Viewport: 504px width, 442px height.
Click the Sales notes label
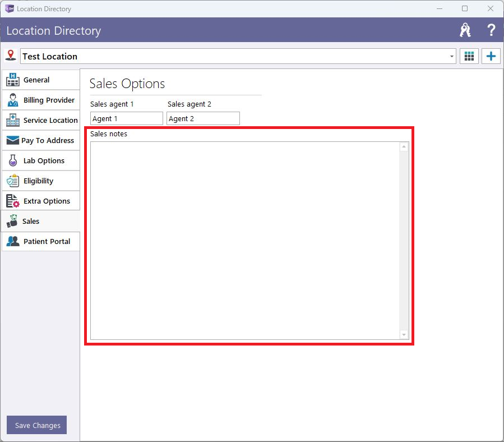point(109,134)
